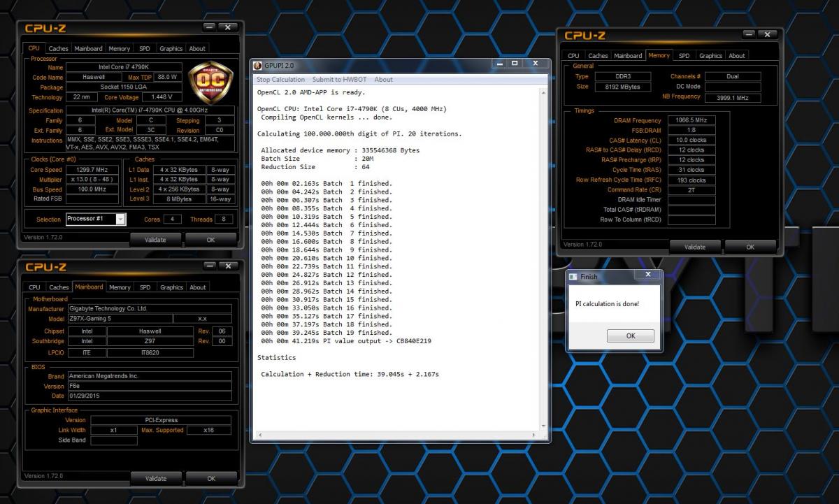Open Caches tab in CPU window

pos(59,49)
